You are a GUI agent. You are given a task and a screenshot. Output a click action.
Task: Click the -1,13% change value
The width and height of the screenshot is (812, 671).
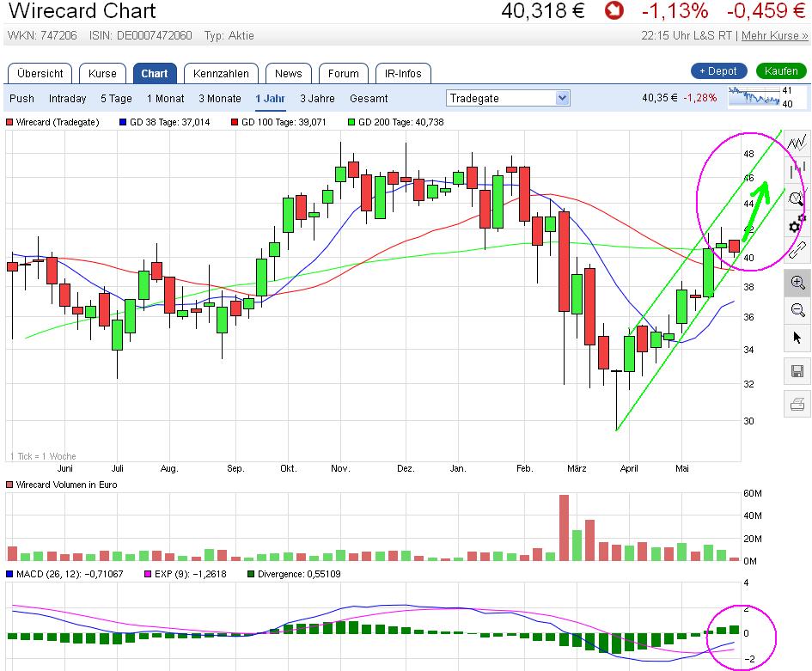(x=675, y=11)
